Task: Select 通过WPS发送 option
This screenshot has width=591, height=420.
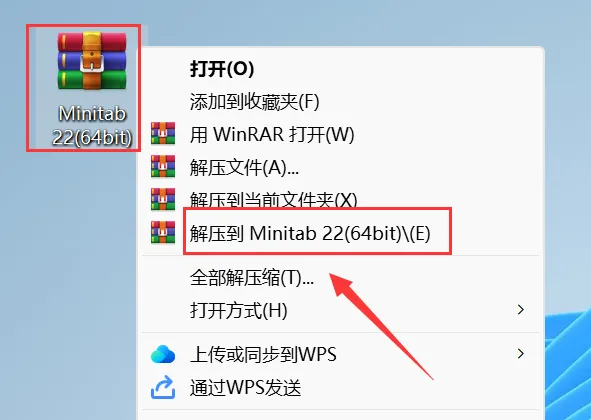Action: pos(341,388)
